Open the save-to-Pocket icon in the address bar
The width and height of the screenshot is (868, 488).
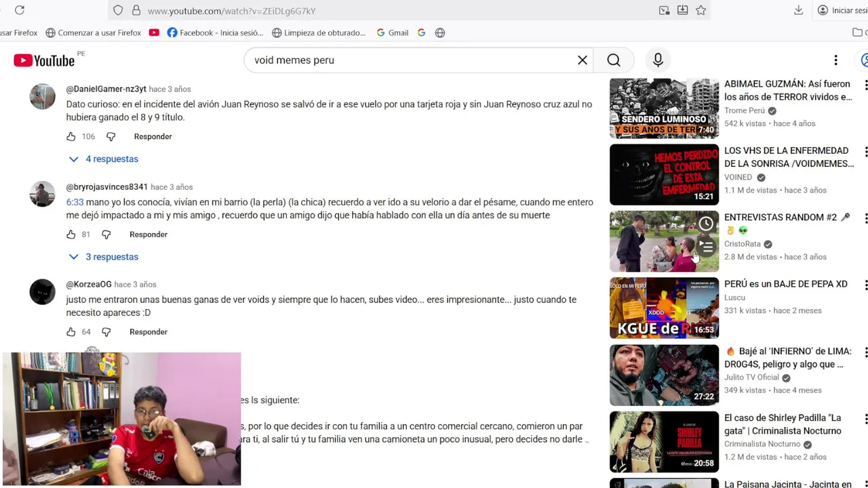point(682,10)
